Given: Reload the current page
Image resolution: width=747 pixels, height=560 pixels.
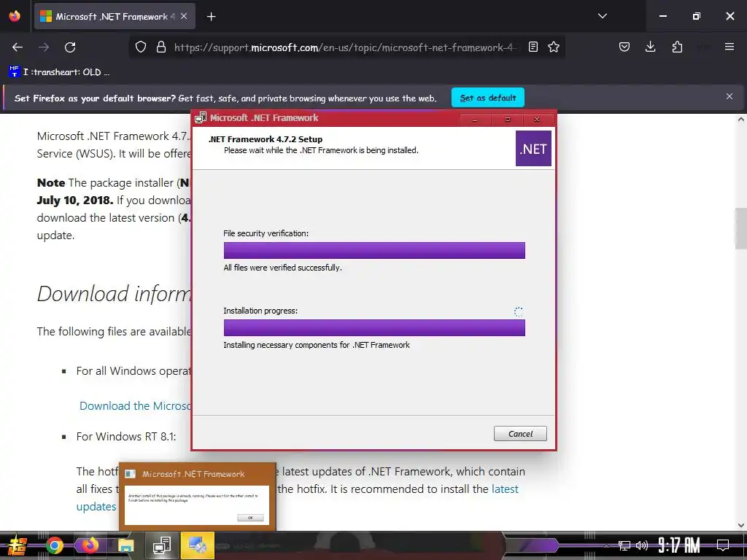Looking at the screenshot, I should coord(70,47).
